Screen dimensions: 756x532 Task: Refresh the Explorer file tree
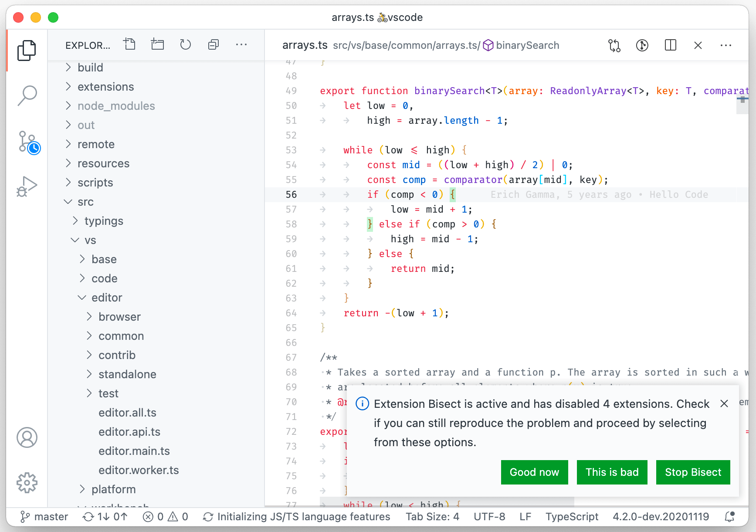click(x=186, y=45)
